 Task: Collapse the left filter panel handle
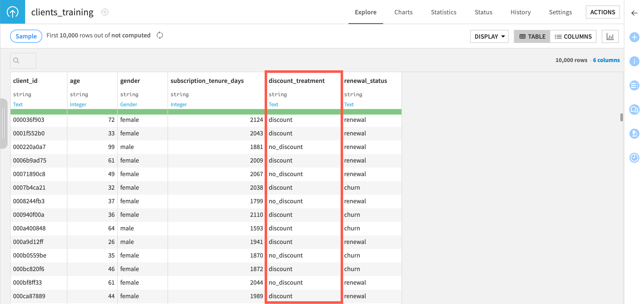(x=4, y=123)
